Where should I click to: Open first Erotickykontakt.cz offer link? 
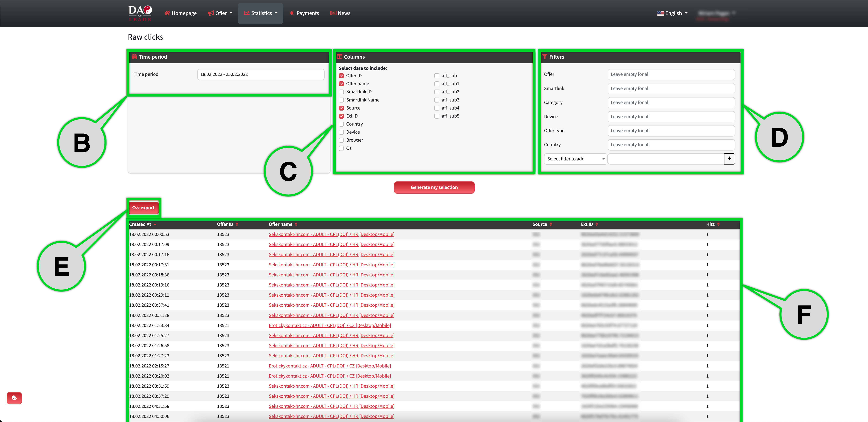tap(330, 325)
